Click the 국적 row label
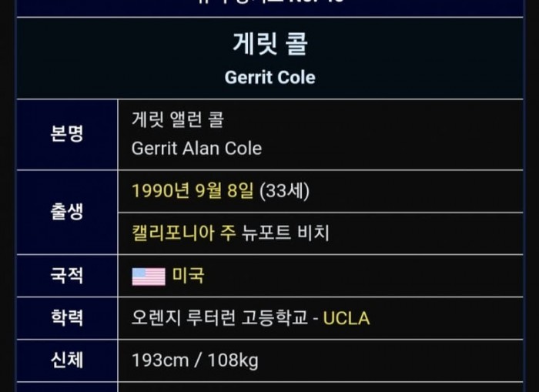 (x=67, y=276)
